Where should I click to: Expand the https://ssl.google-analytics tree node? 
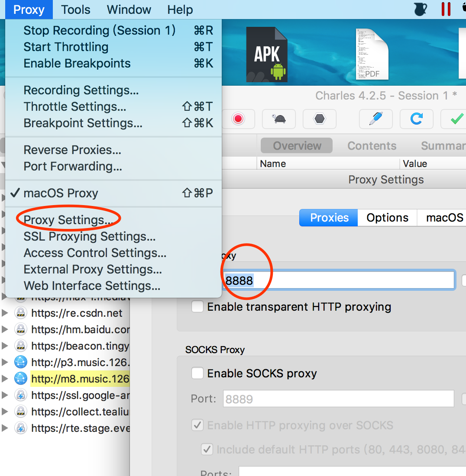pyautogui.click(x=5, y=395)
